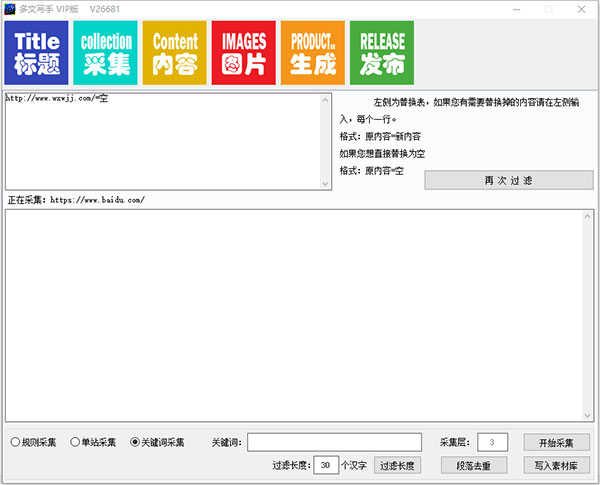Image resolution: width=600 pixels, height=485 pixels.
Task: Open the orange PRODUCT 生成 tile
Action: (313, 53)
